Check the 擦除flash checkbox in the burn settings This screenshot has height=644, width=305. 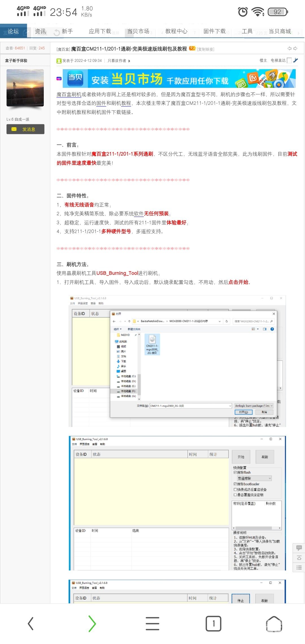point(235,472)
